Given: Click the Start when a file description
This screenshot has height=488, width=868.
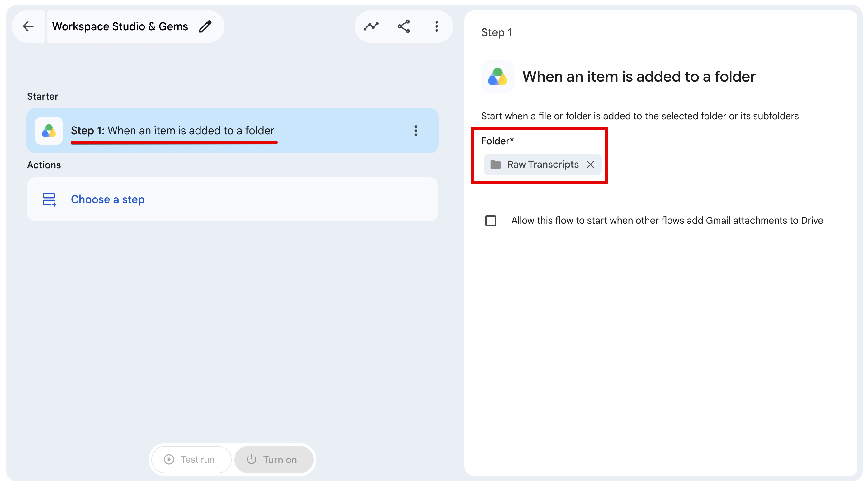Looking at the screenshot, I should (639, 116).
